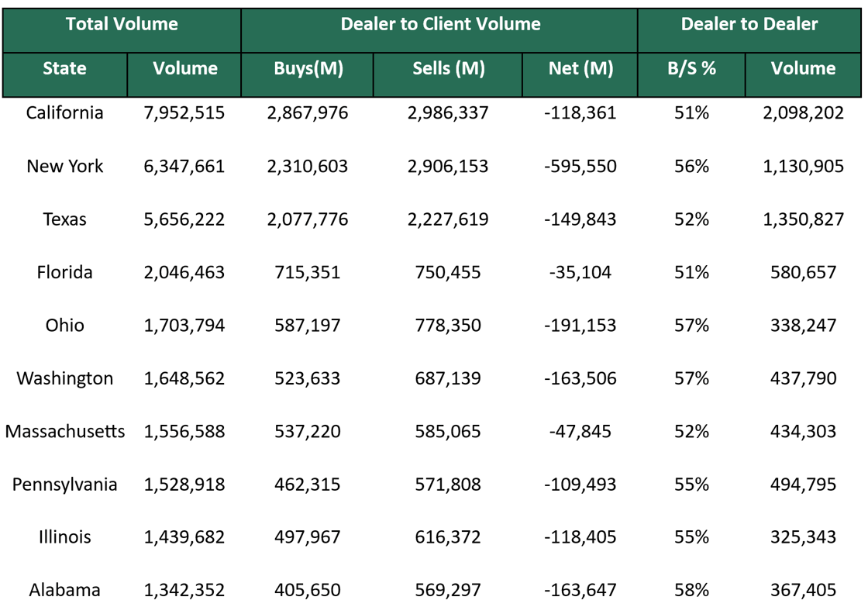The width and height of the screenshot is (868, 614).
Task: Pick Illinois sells value 616,372
Action: pyautogui.click(x=448, y=537)
